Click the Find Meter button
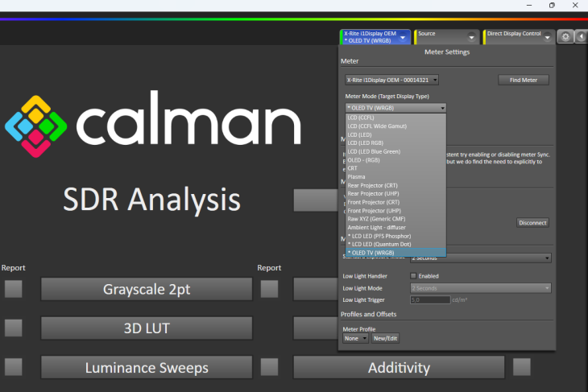 pos(524,80)
